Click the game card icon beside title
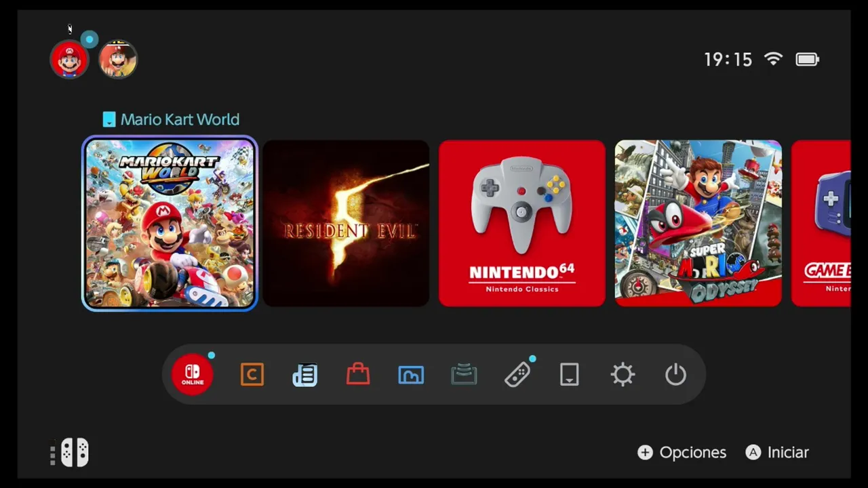Image resolution: width=868 pixels, height=488 pixels. tap(109, 119)
